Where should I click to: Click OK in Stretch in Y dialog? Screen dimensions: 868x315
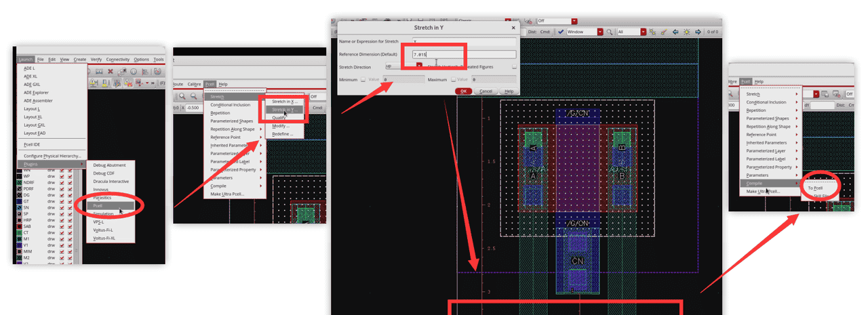[x=463, y=91]
